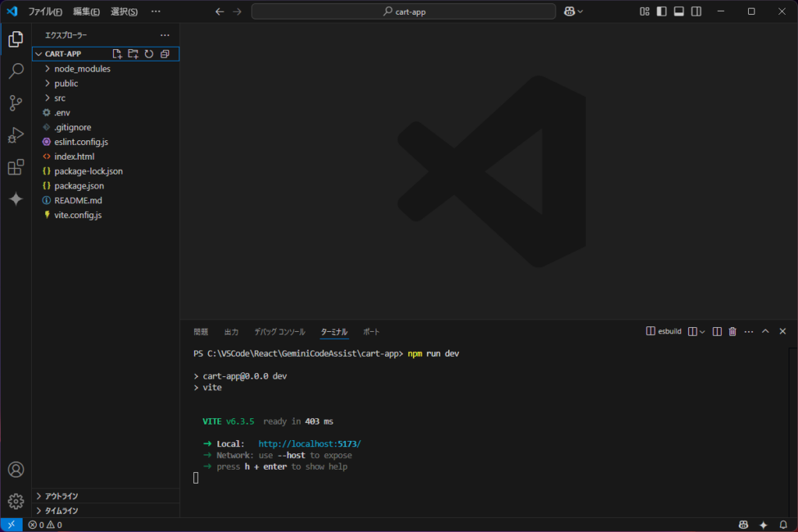Kill the terminal with the trash icon
This screenshot has height=532, width=798.
click(733, 332)
